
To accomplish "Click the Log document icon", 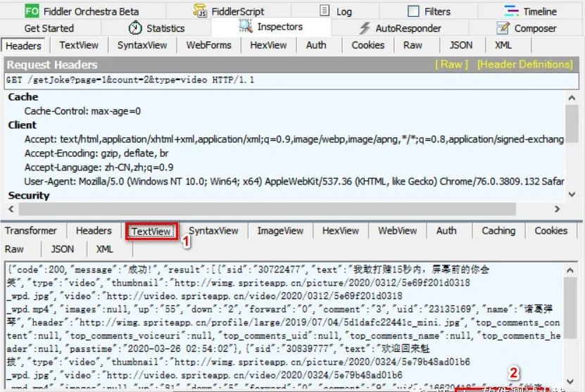I will click(x=325, y=11).
